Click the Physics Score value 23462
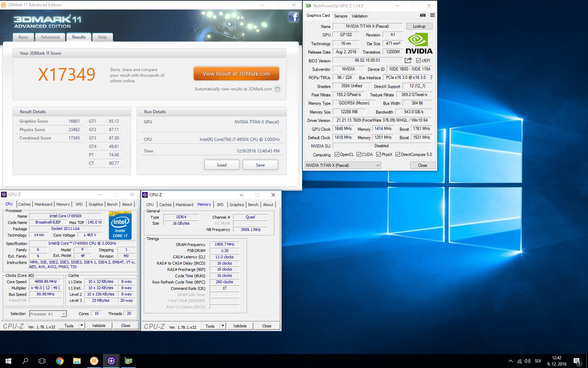 click(74, 130)
